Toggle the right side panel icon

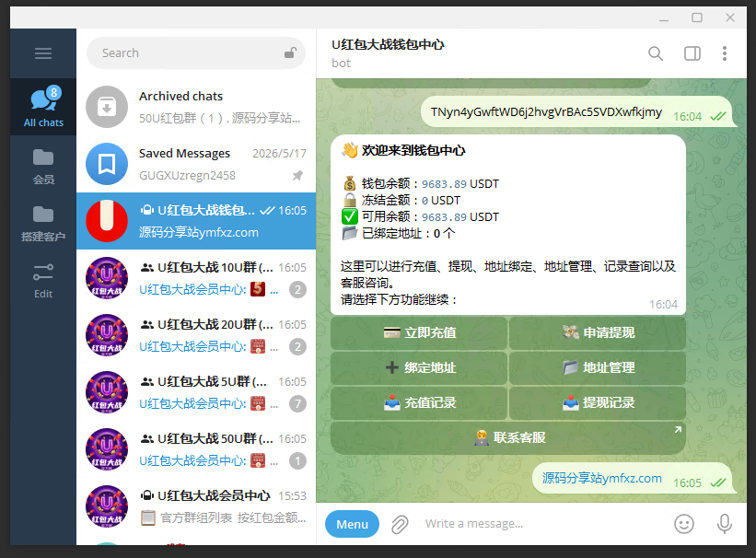(x=692, y=53)
